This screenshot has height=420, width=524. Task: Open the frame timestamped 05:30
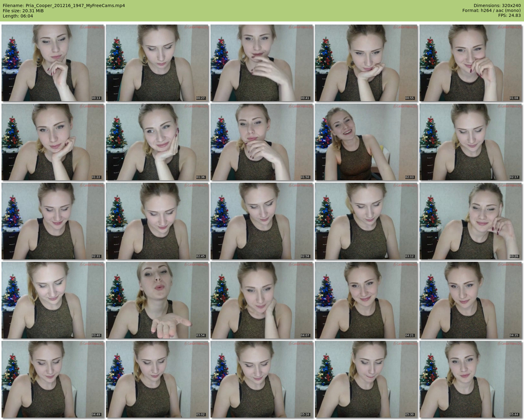366,379
